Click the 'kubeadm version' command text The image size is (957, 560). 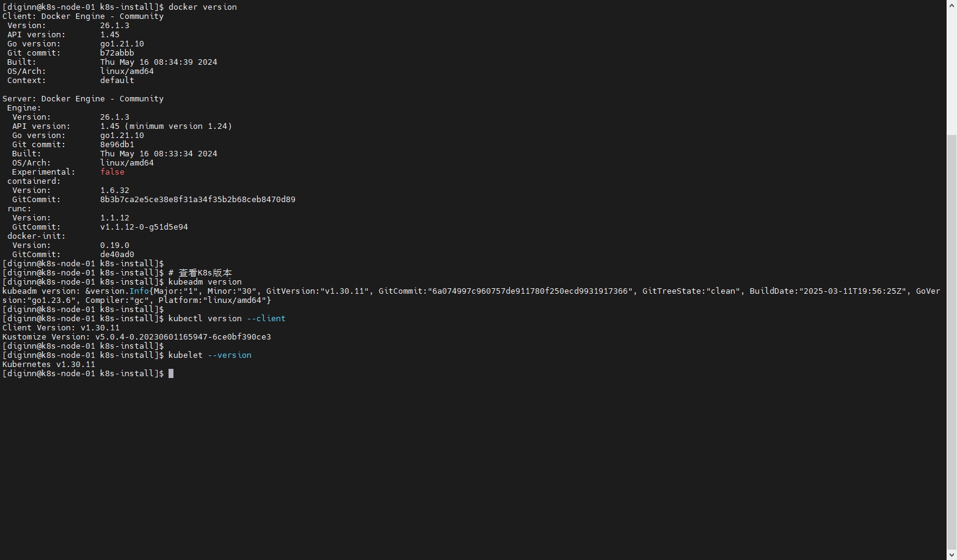tap(205, 282)
